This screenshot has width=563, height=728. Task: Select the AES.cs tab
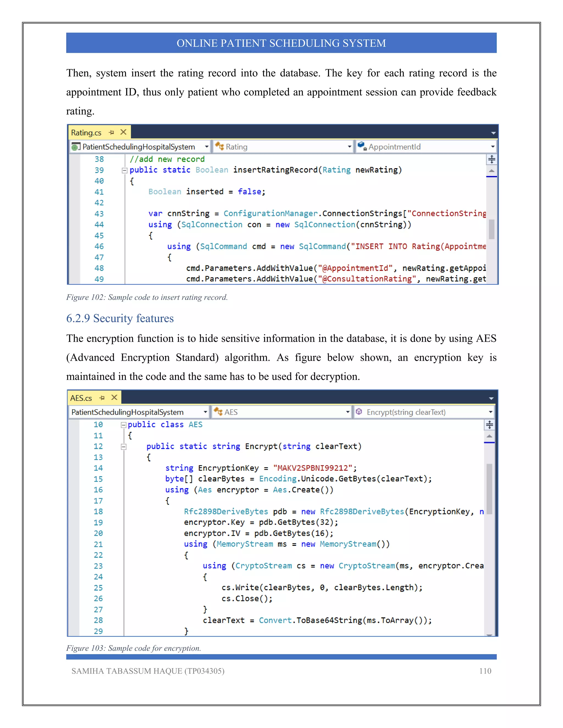[81, 398]
